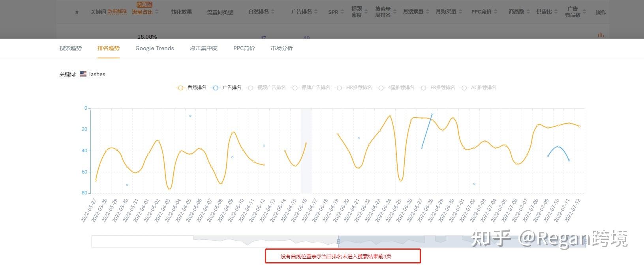
Task: Click the right handle of date range slider
Action: point(585,241)
